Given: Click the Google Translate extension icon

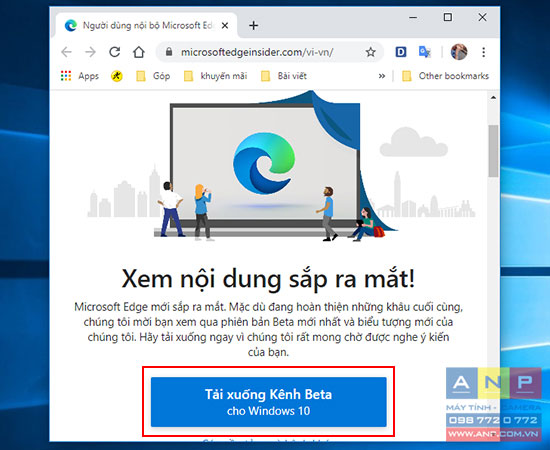Looking at the screenshot, I should pos(425,52).
